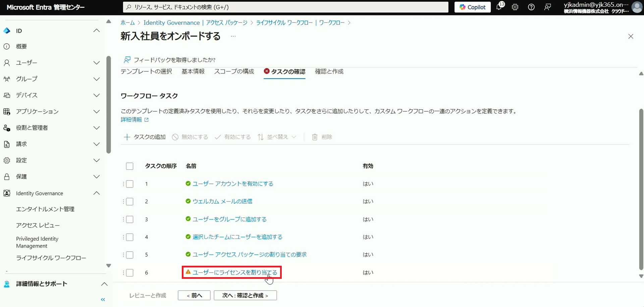Open the settings gear in top bar
644x307 pixels.
(x=515, y=7)
